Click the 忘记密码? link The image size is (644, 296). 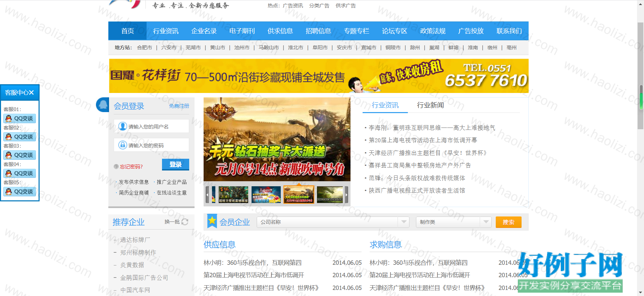[131, 166]
